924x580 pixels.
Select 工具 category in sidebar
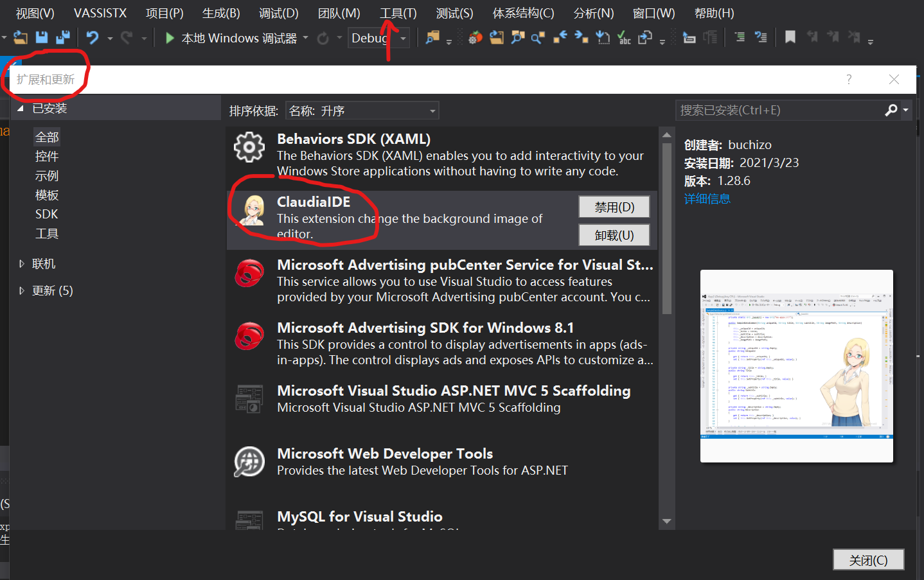tap(47, 234)
